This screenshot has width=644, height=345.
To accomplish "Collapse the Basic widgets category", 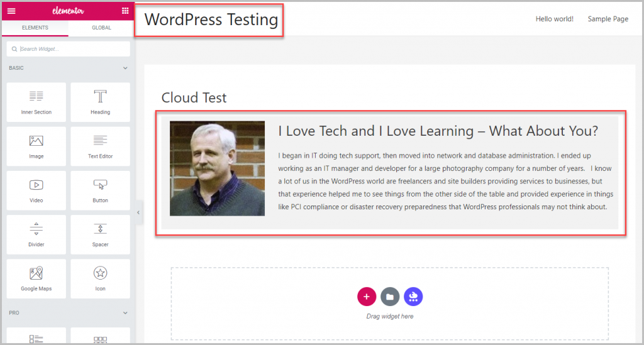I will click(125, 68).
